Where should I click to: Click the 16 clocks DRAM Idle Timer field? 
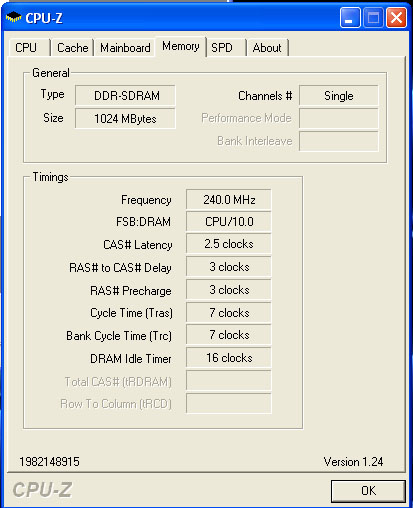click(x=229, y=358)
